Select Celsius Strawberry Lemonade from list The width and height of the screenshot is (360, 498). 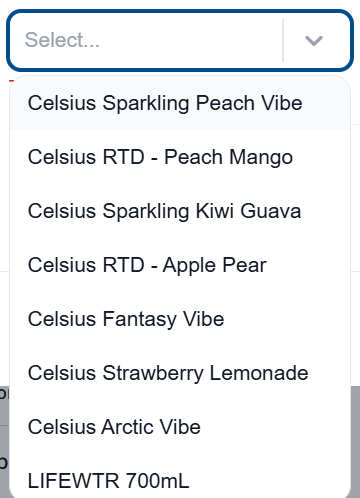pyautogui.click(x=180, y=373)
